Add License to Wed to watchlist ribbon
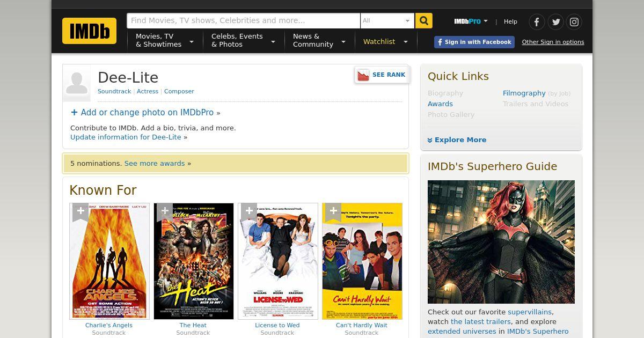This screenshot has width=644, height=338. (x=249, y=212)
